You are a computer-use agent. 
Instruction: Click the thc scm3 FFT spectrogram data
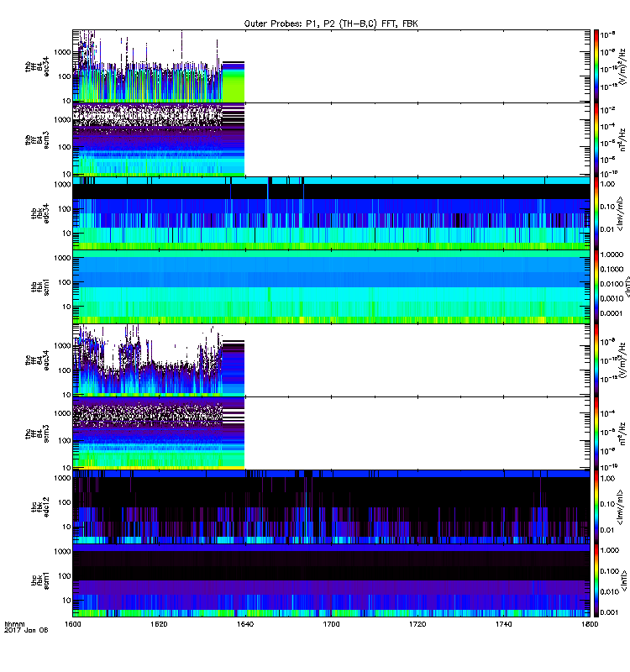coord(159,433)
